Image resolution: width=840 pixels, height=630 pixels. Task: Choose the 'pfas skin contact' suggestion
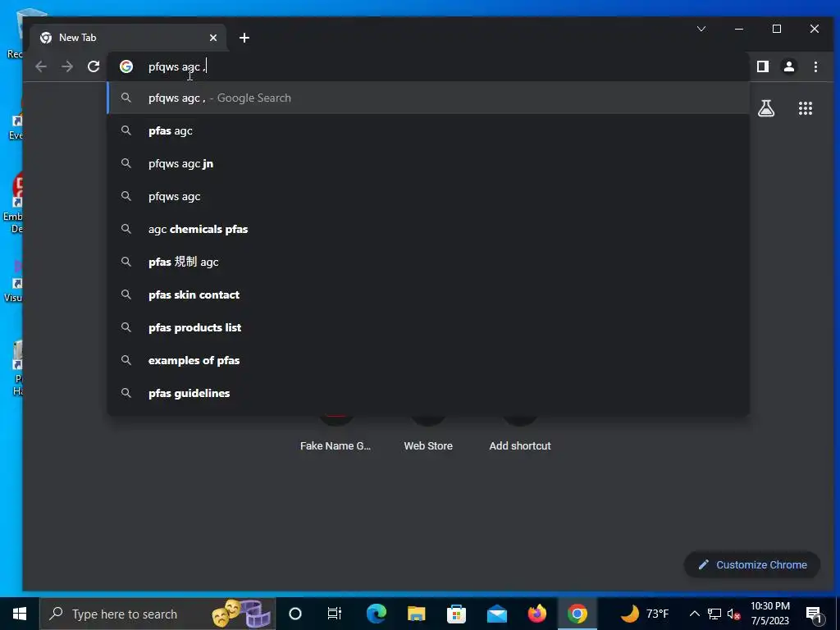[x=428, y=294]
